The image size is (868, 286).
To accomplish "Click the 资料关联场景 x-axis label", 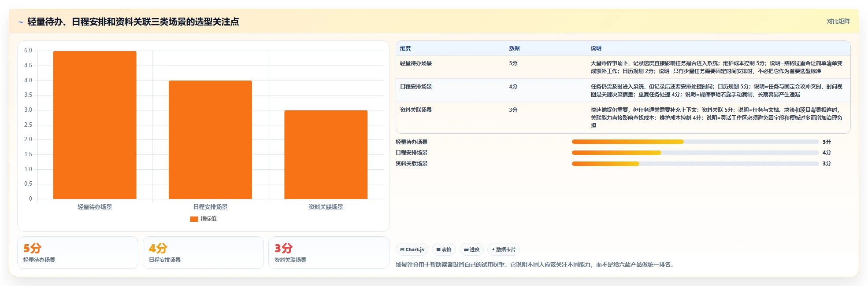I will point(326,207).
